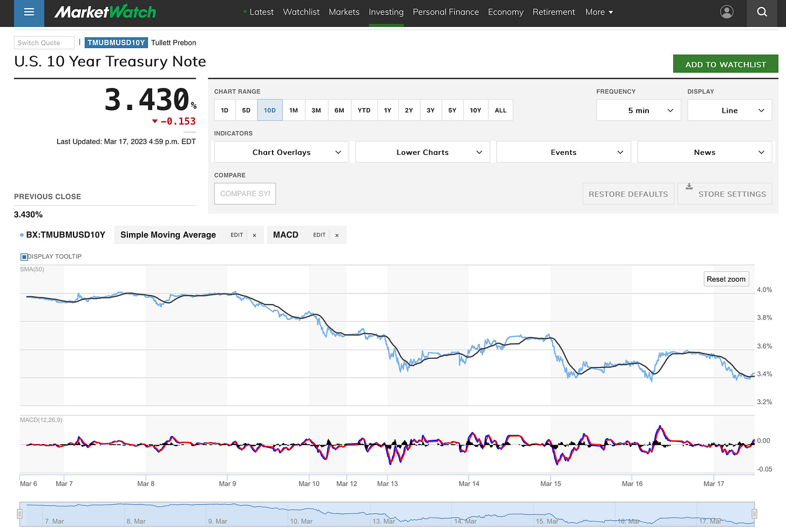Open the Markets nav item
Screen dimensions: 786x532
click(x=344, y=12)
